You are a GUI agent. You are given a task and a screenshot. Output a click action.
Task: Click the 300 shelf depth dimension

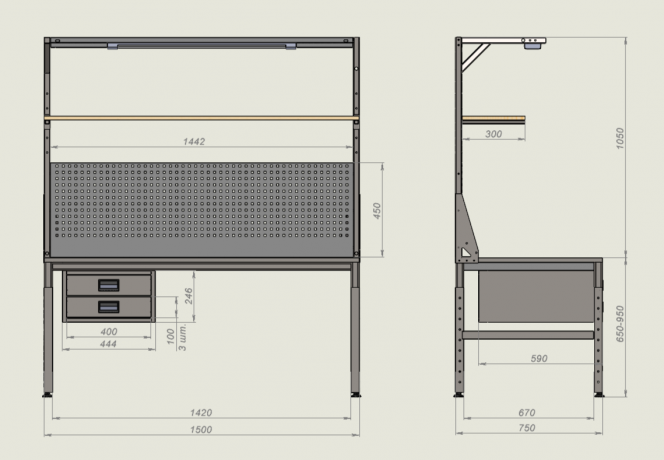493,134
